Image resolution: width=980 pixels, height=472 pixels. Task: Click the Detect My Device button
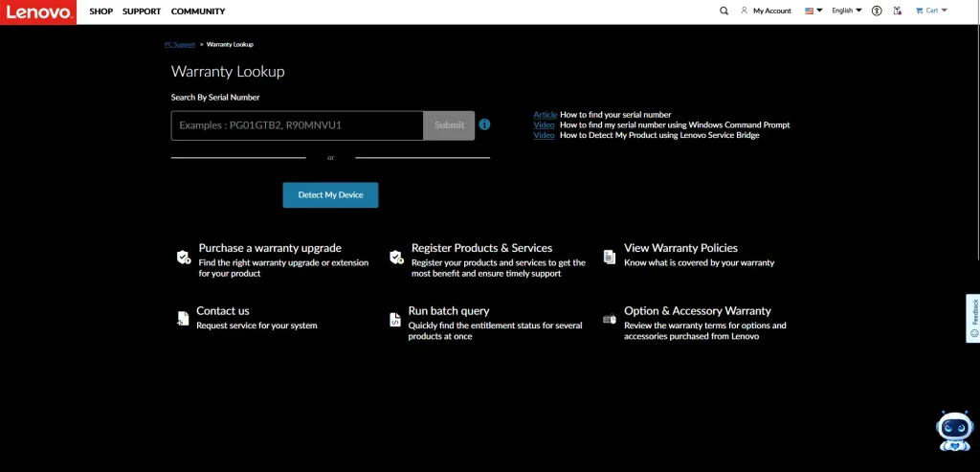coord(330,195)
